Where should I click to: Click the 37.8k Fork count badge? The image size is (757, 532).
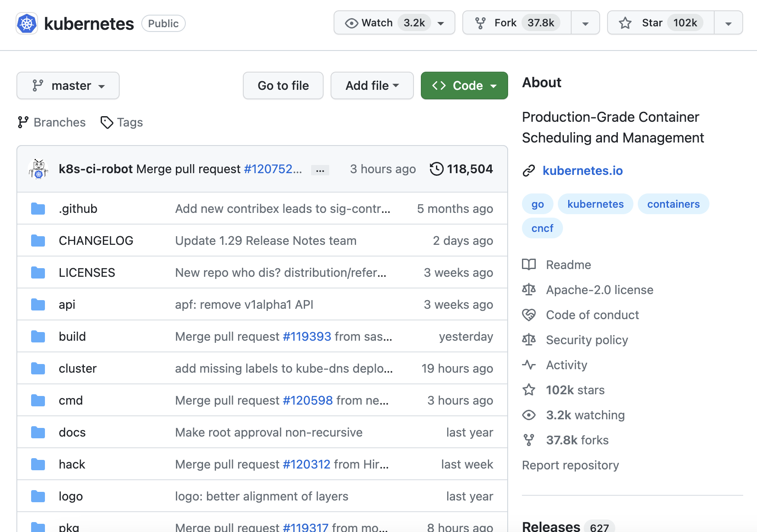(x=541, y=22)
